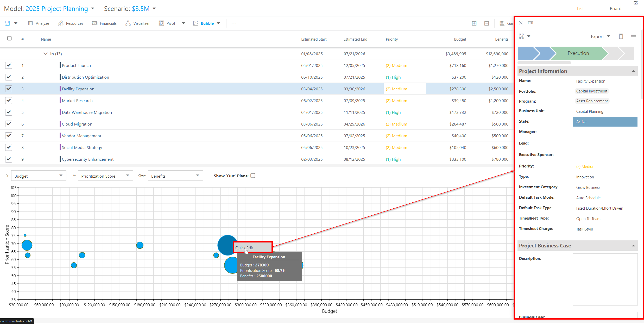This screenshot has height=324, width=644.
Task: Select the Execution stage in the lifecycle bar
Action: click(578, 53)
